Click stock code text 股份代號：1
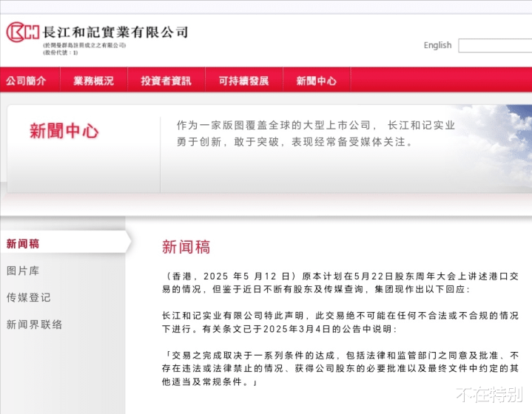 pyautogui.click(x=61, y=52)
